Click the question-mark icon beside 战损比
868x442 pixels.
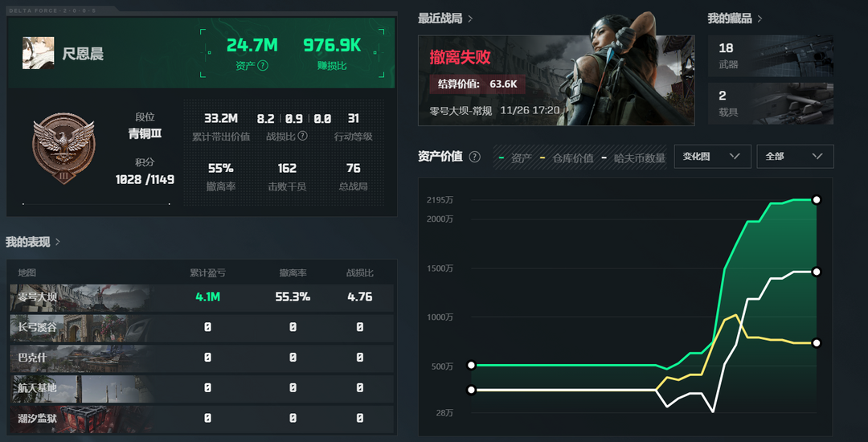(302, 137)
